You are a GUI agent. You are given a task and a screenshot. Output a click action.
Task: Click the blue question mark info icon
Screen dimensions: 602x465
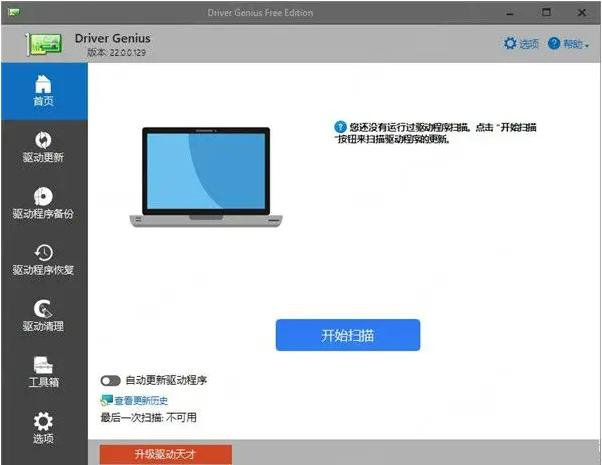[x=341, y=127]
